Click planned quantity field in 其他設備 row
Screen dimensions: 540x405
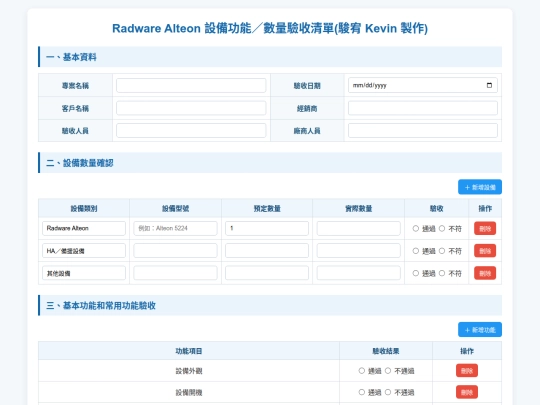pos(267,273)
